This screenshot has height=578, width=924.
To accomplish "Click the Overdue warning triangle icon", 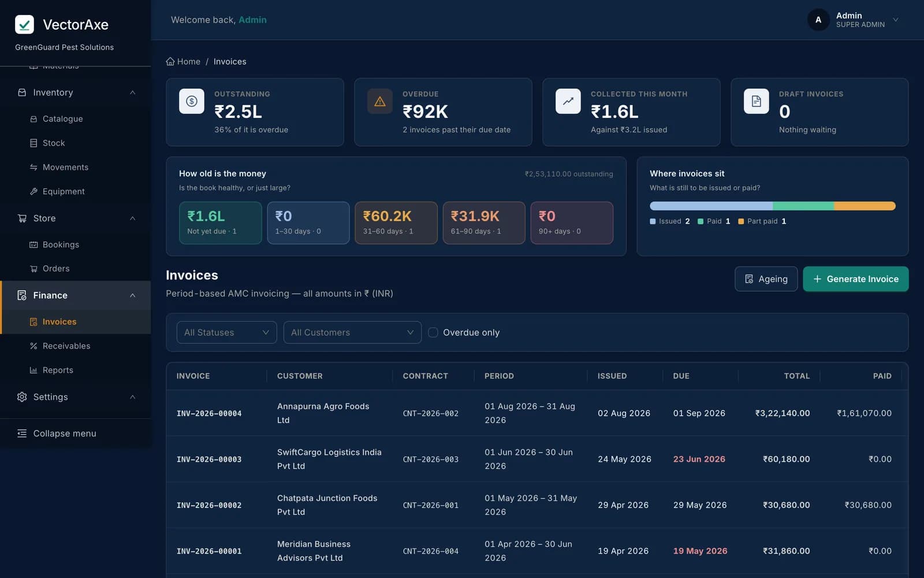I will tap(380, 101).
